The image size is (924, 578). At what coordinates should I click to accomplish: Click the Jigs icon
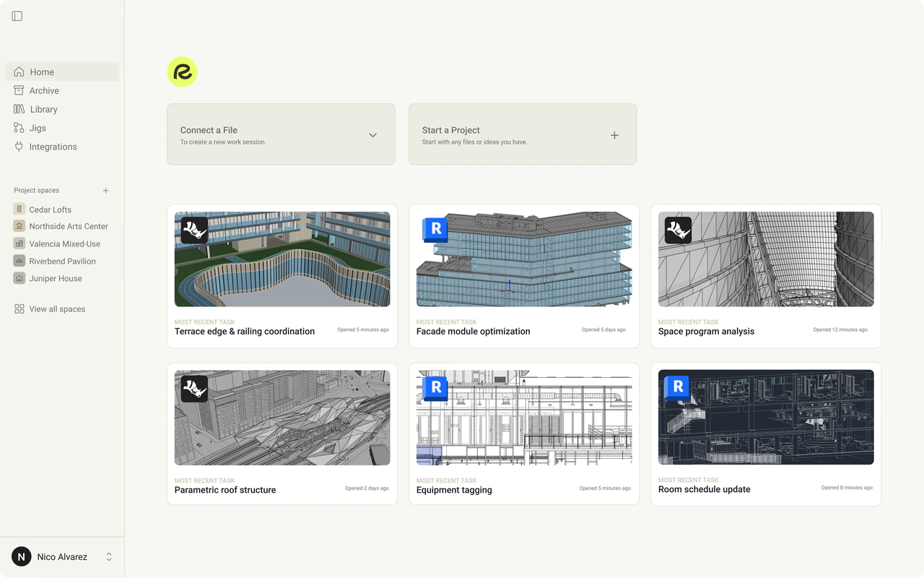[x=19, y=128]
